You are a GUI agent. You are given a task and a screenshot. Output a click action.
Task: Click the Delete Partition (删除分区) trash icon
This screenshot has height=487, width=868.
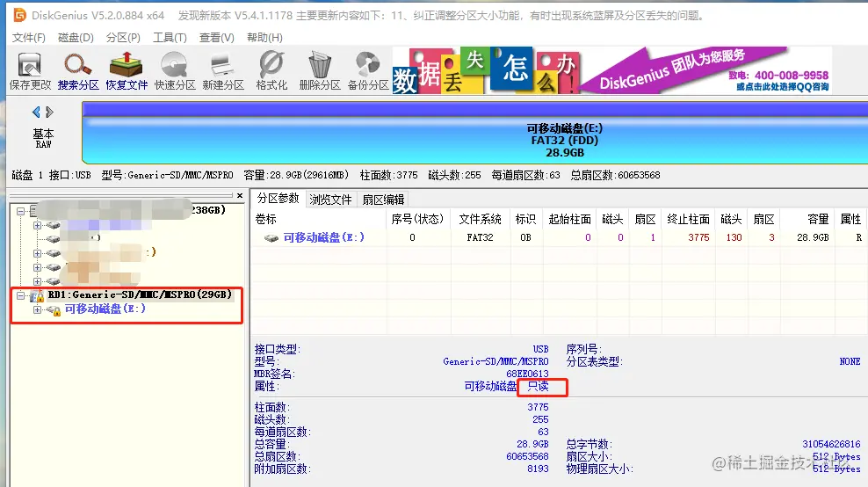click(x=320, y=71)
